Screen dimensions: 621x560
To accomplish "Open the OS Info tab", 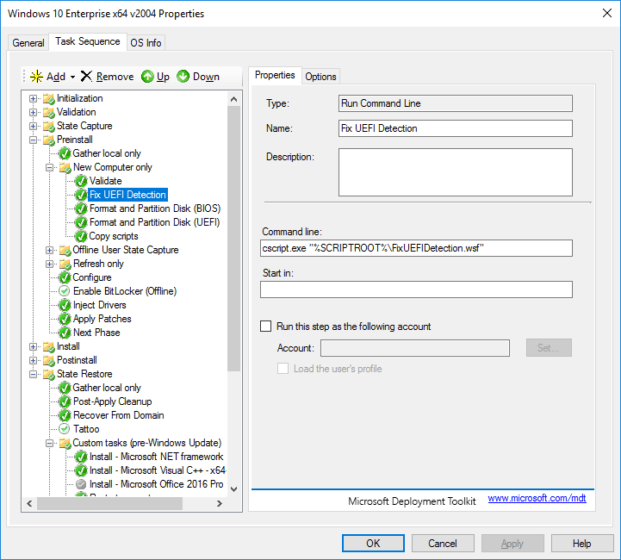I will click(x=146, y=43).
